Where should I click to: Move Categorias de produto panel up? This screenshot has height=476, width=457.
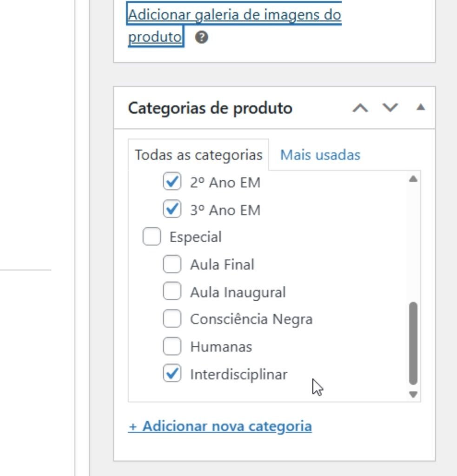coord(360,108)
